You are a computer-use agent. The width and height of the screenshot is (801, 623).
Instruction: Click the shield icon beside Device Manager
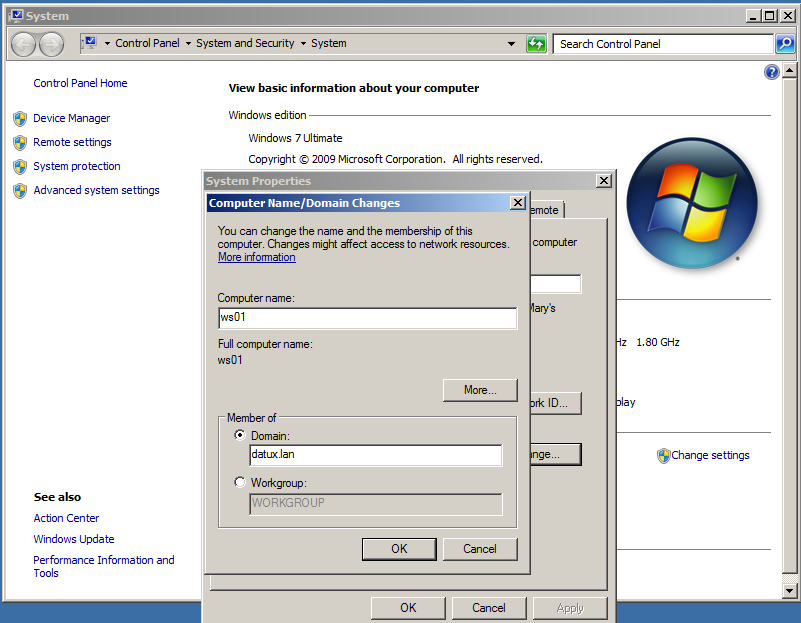pos(20,119)
